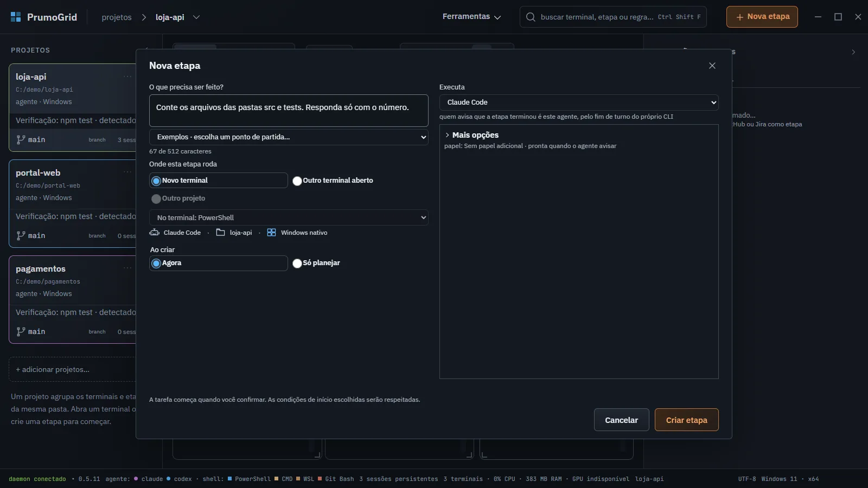
Task: Click GPU indisponível status bar entry
Action: [x=601, y=479]
